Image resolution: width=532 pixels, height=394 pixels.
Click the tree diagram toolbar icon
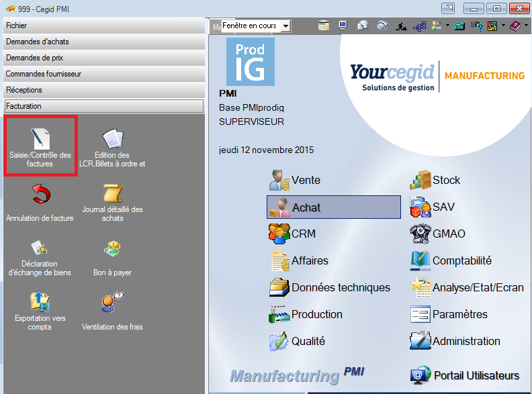420,26
